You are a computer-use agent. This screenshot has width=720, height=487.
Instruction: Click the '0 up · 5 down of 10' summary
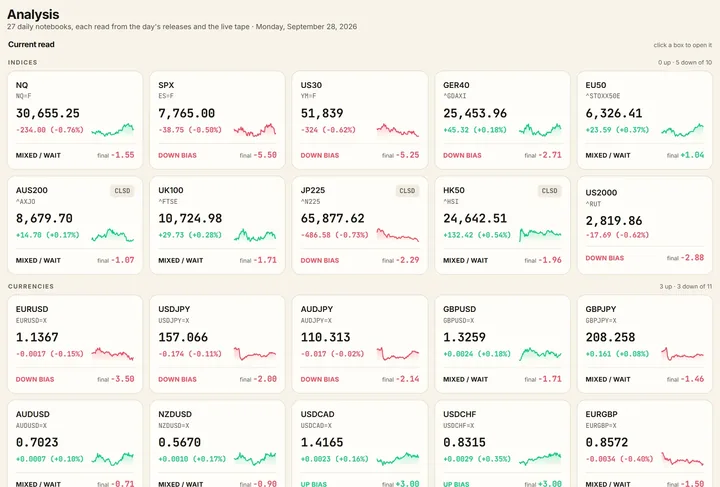click(685, 62)
